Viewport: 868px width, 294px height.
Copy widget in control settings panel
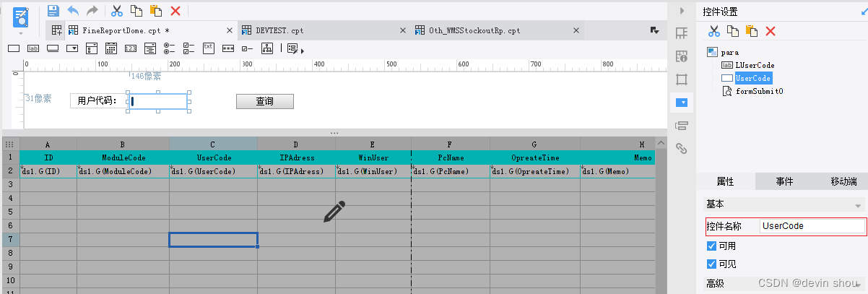tap(732, 31)
